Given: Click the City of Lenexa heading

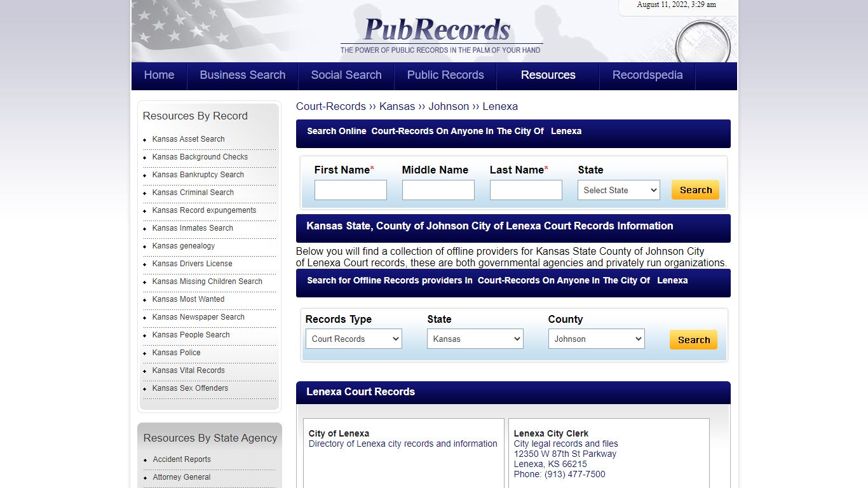Looking at the screenshot, I should click(339, 433).
